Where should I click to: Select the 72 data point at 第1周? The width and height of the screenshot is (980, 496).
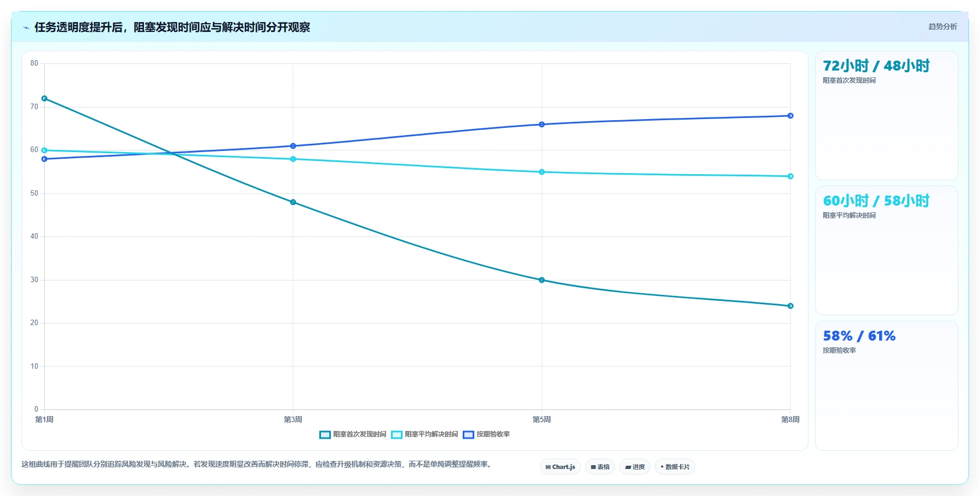(x=45, y=99)
